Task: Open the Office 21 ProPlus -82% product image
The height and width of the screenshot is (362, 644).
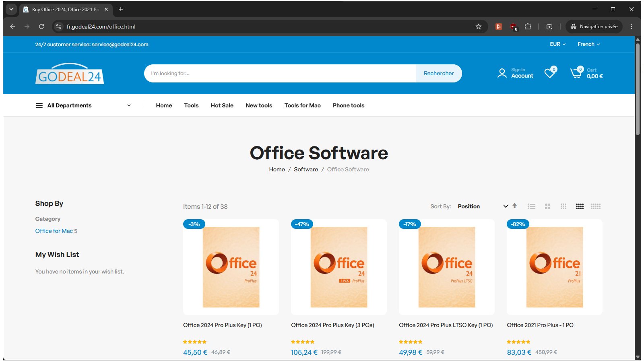Action: click(555, 267)
